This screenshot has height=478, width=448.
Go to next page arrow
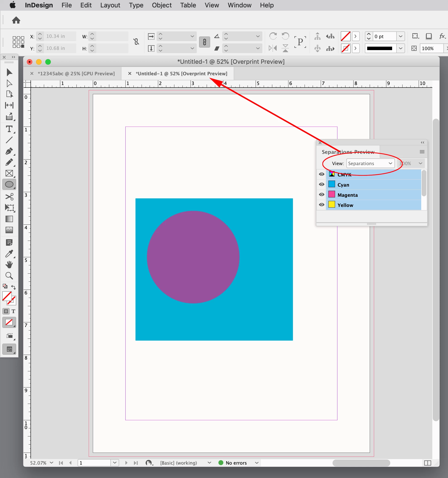[126, 463]
